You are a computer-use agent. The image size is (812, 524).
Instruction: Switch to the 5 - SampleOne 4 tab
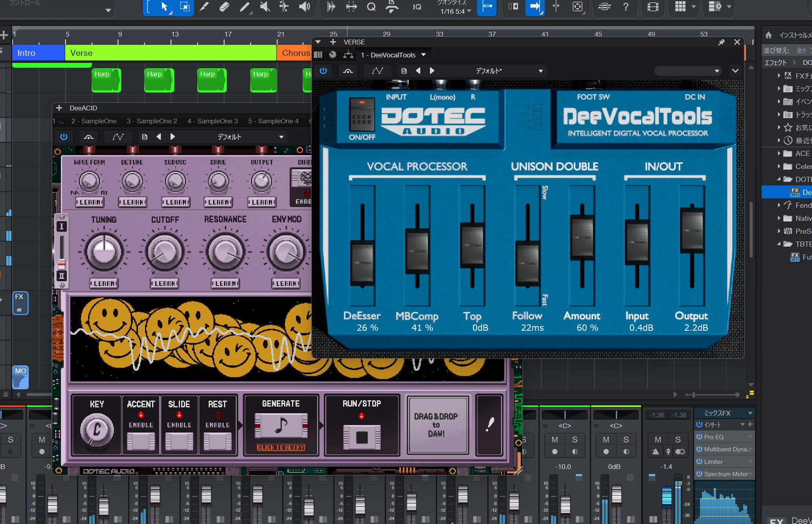tap(273, 121)
